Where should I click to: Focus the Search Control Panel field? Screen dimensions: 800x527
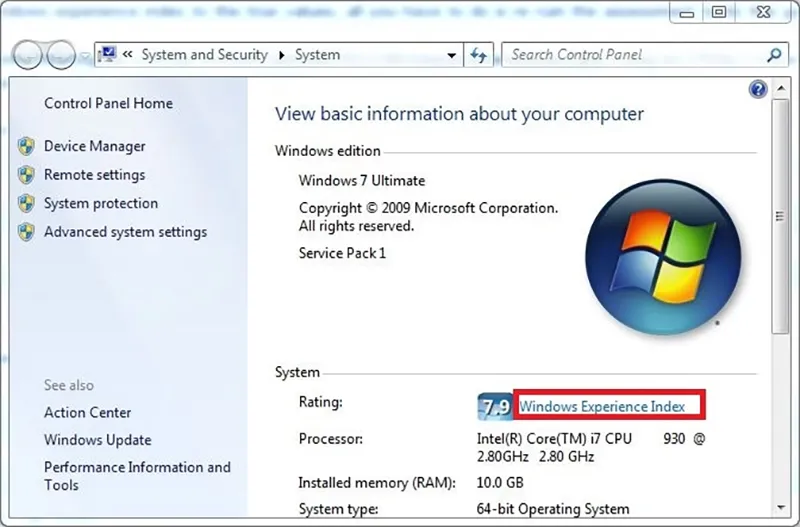pos(630,55)
